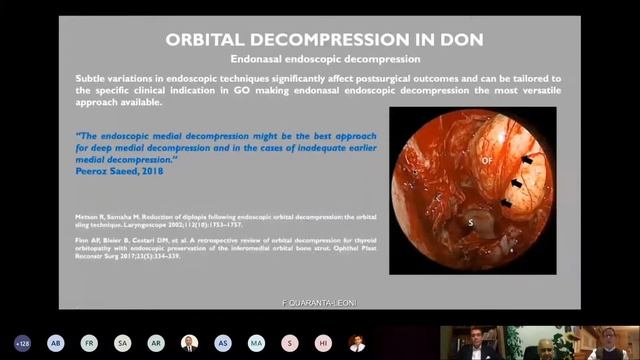Click the Finn AP, Bleier B reference
This screenshot has width=640, height=360.
(x=226, y=248)
